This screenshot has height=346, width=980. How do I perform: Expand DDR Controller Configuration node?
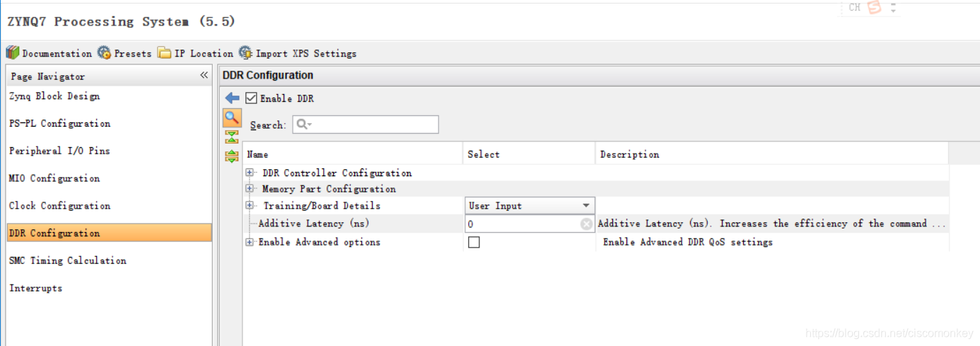click(x=249, y=173)
